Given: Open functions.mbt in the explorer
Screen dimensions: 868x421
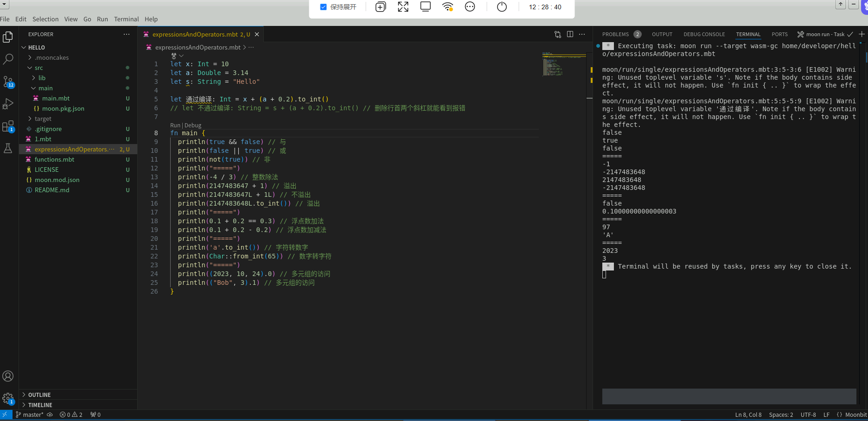Looking at the screenshot, I should point(54,160).
